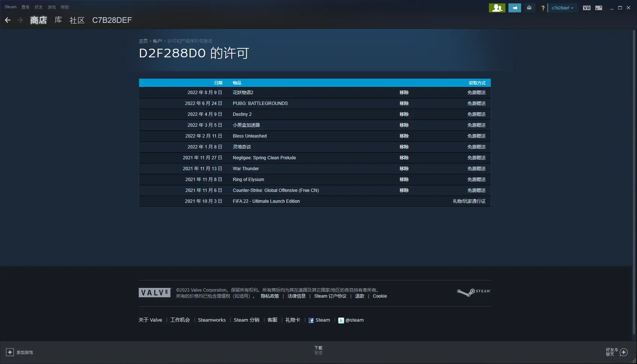Open the announcements megaphone icon
Viewport: 637px width, 364px height.
point(515,8)
